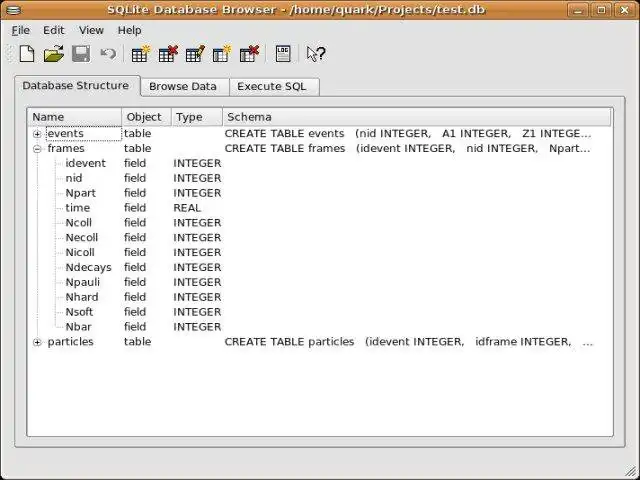Click the Name column header
The height and width of the screenshot is (480, 640).
coord(75,117)
